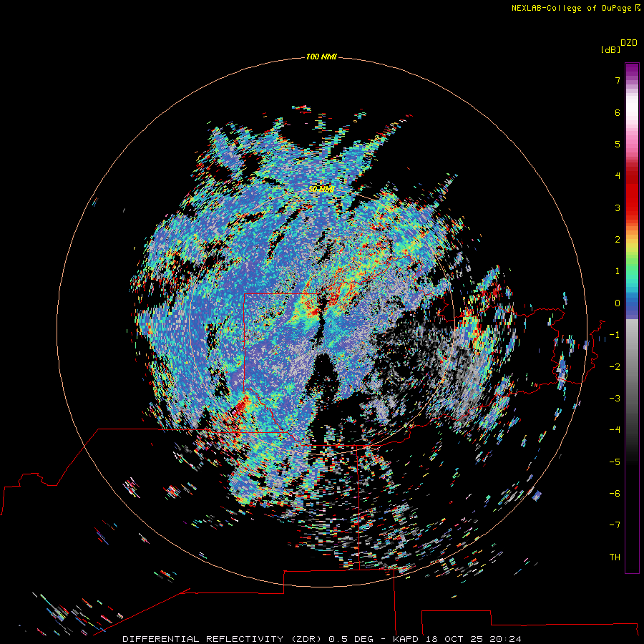Screen dimensions: 644x644
Task: Click the 3 value on color scale
Action: [618, 208]
